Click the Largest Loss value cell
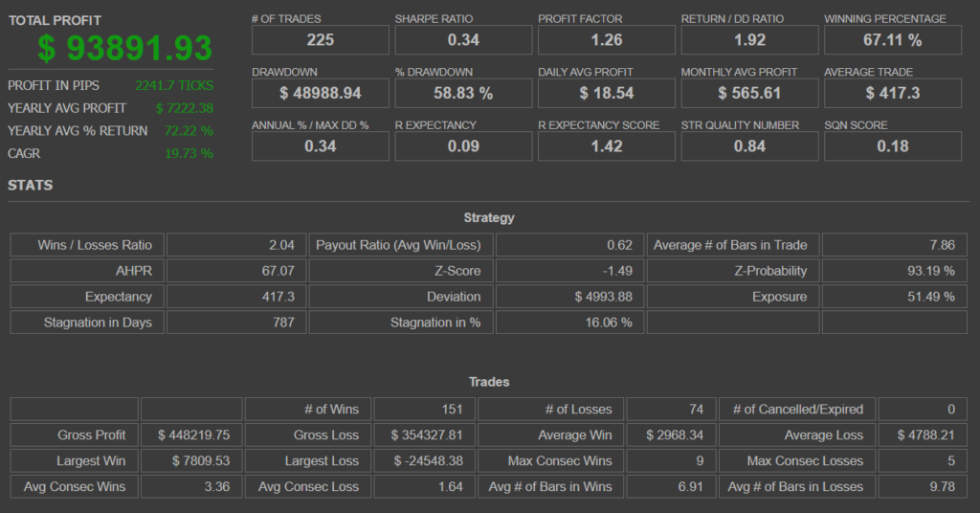Image resolution: width=980 pixels, height=513 pixels. [426, 461]
